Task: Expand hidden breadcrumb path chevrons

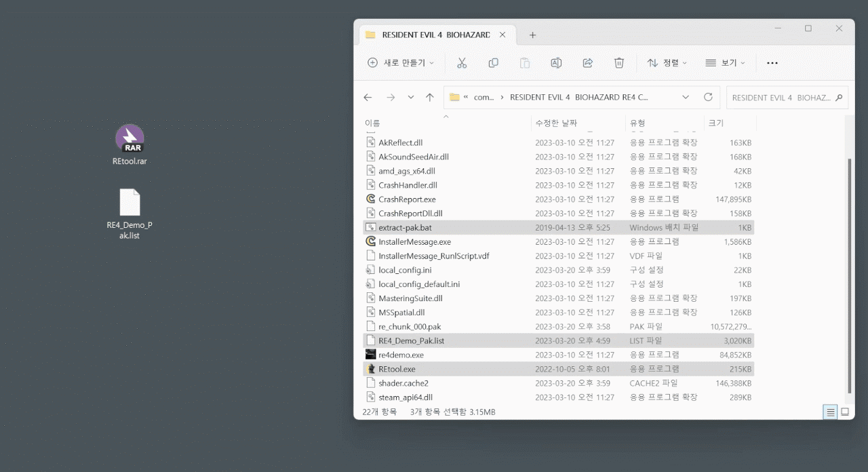Action: [x=466, y=97]
